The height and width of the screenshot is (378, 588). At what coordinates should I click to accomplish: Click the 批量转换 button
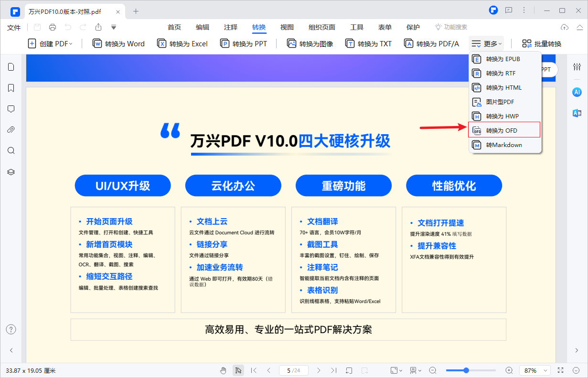pos(541,43)
